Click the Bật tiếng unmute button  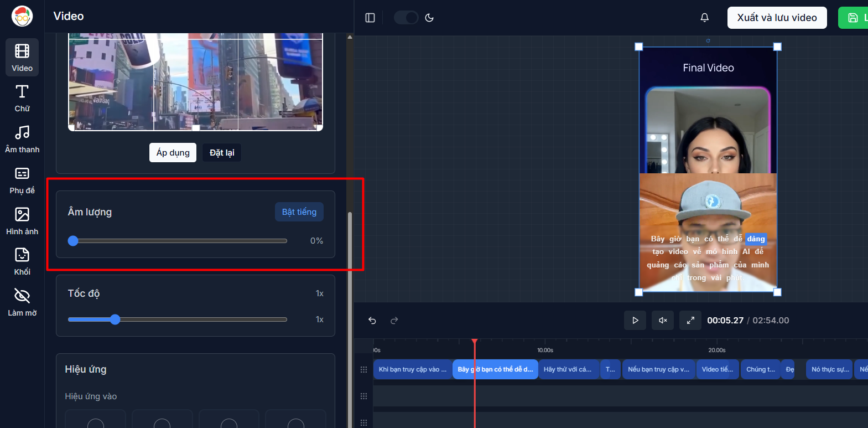(299, 212)
